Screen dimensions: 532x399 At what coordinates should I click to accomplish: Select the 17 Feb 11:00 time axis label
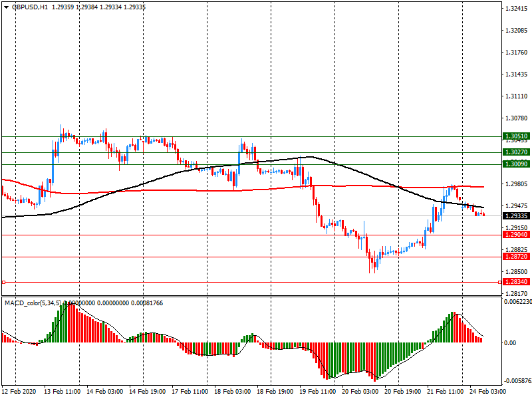click(x=190, y=391)
